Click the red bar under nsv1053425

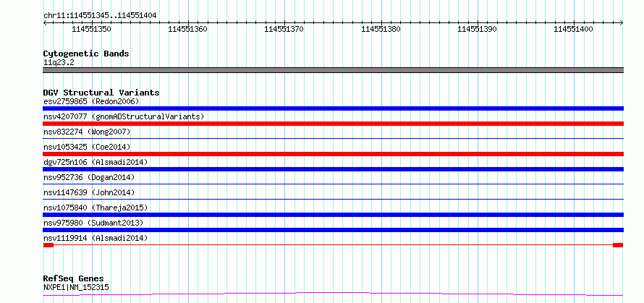click(333, 154)
